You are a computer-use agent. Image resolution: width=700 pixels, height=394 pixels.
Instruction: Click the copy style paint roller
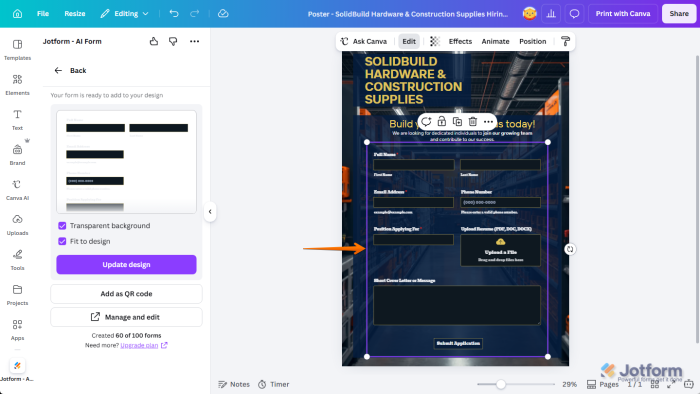pos(565,41)
